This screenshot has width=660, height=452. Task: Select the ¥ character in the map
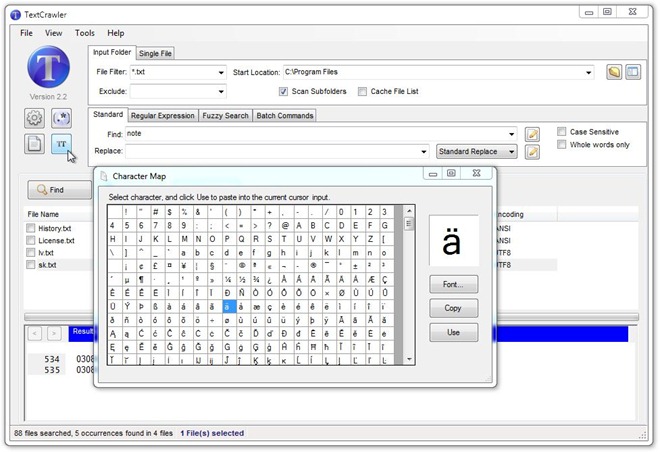click(184, 266)
